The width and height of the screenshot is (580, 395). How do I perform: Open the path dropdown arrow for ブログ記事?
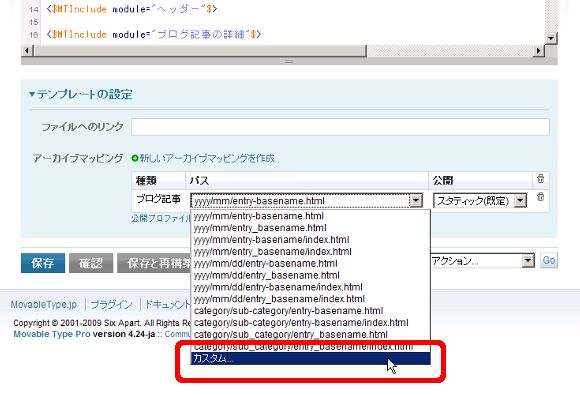tap(416, 201)
